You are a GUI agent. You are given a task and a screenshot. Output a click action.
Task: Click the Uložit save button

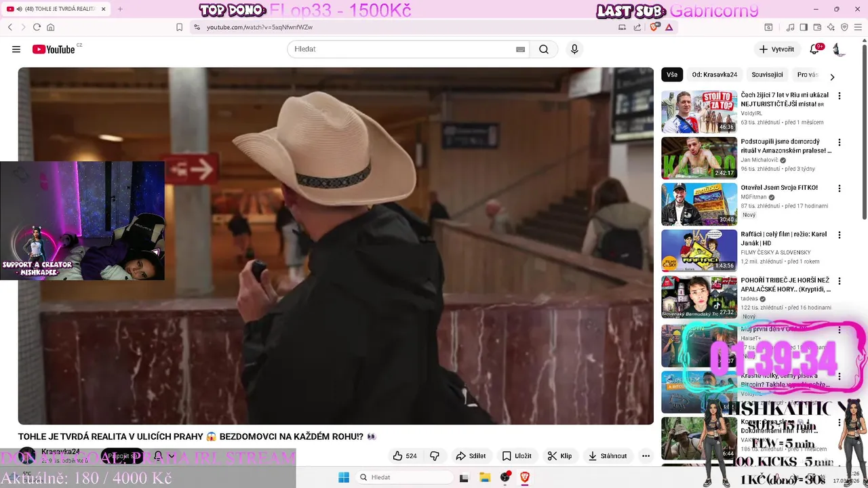(x=516, y=456)
